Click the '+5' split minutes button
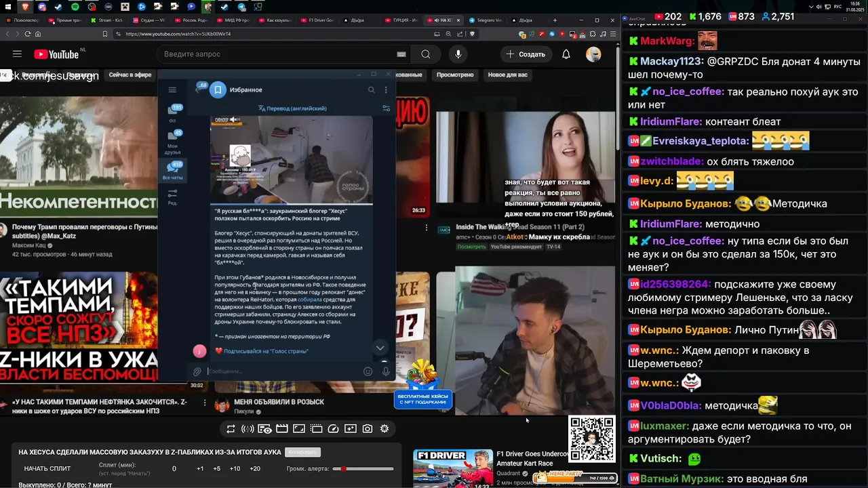Viewport: 868px width, 488px height. (217, 468)
